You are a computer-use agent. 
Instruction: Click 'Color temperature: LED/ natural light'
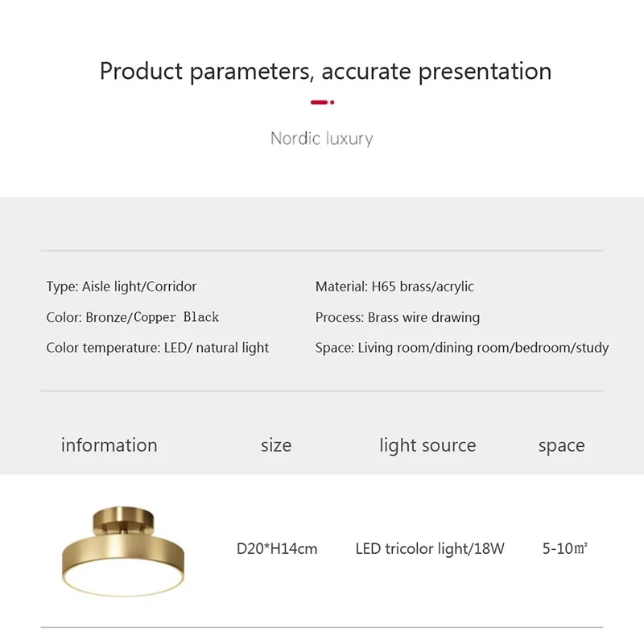click(157, 348)
